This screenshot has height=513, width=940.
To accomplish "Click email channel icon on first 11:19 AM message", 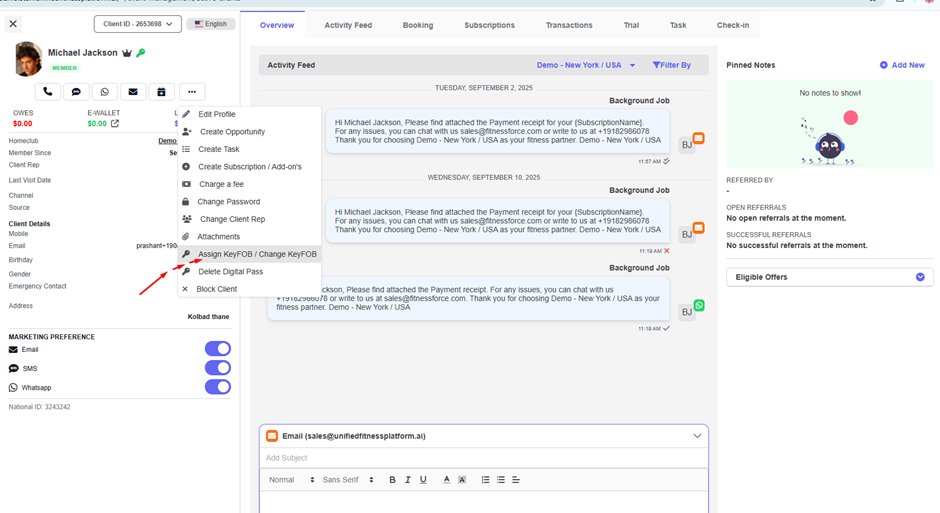I will tap(698, 228).
